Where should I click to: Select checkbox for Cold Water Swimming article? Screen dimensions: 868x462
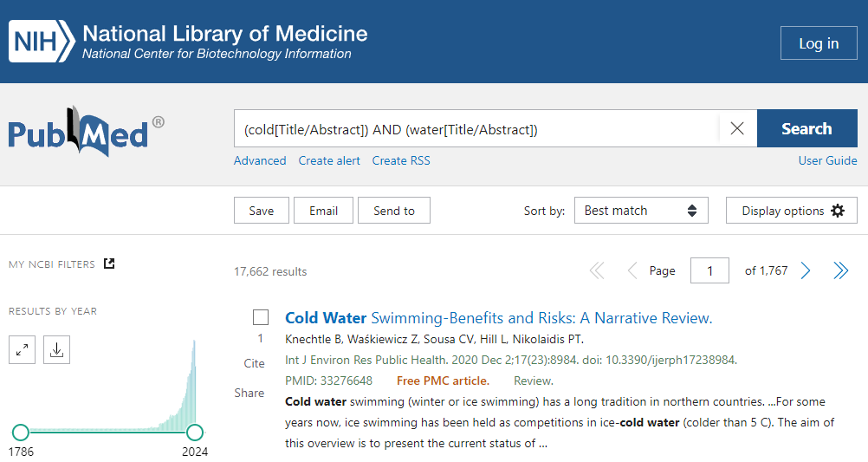[261, 317]
